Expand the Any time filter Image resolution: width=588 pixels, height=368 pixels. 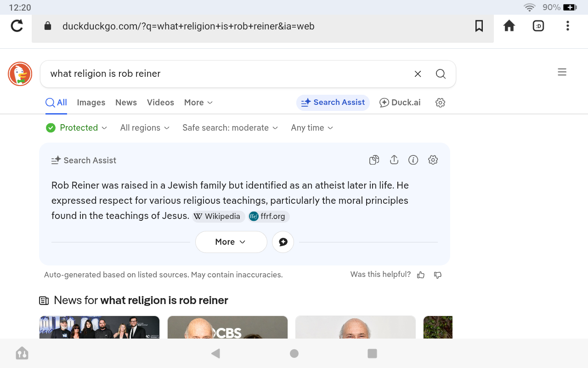point(312,128)
